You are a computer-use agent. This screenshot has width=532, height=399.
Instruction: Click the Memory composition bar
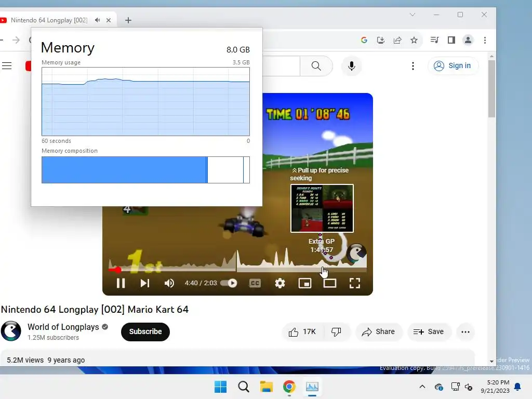pyautogui.click(x=145, y=170)
